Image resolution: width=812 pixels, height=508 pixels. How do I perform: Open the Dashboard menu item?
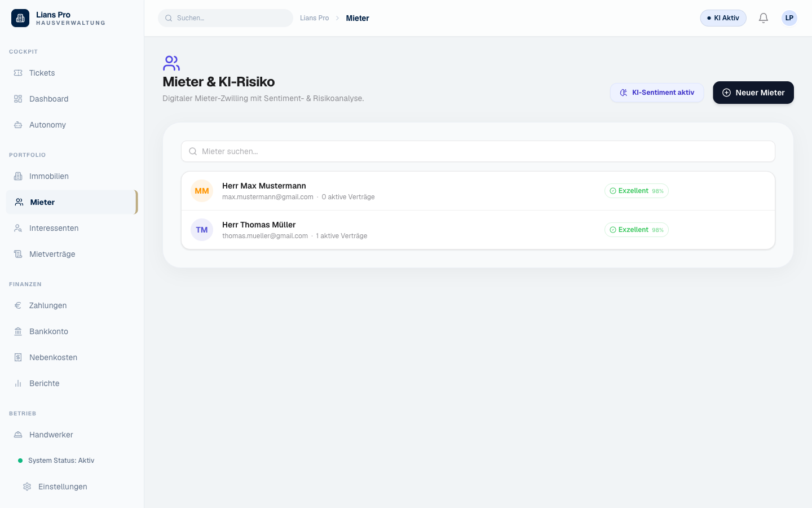tap(48, 99)
